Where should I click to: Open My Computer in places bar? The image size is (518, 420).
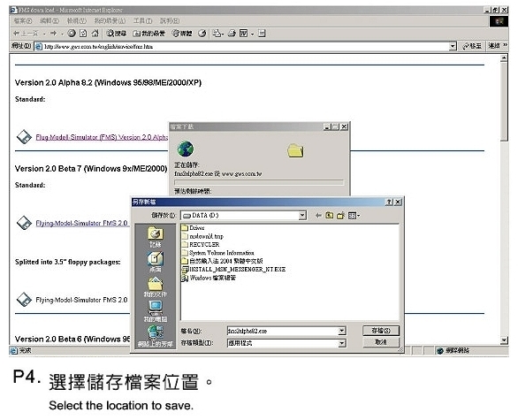pos(156,311)
